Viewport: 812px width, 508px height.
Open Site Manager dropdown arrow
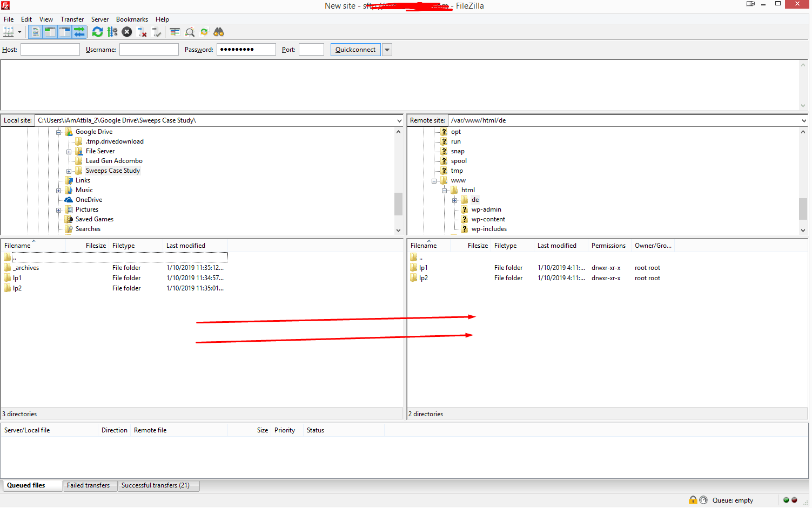(x=20, y=32)
